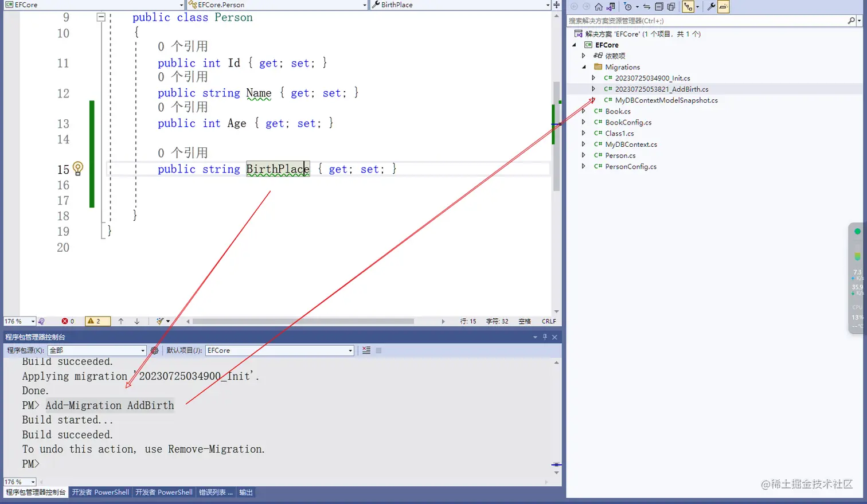
Task: Switch to second 开发者 PowerShell tab
Action: [x=164, y=492]
